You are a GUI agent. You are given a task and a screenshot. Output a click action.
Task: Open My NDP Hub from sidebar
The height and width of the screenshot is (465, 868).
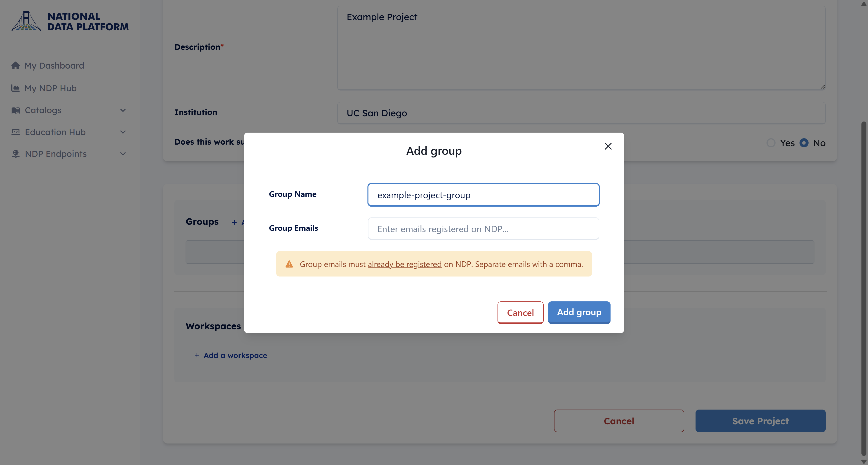tap(51, 88)
